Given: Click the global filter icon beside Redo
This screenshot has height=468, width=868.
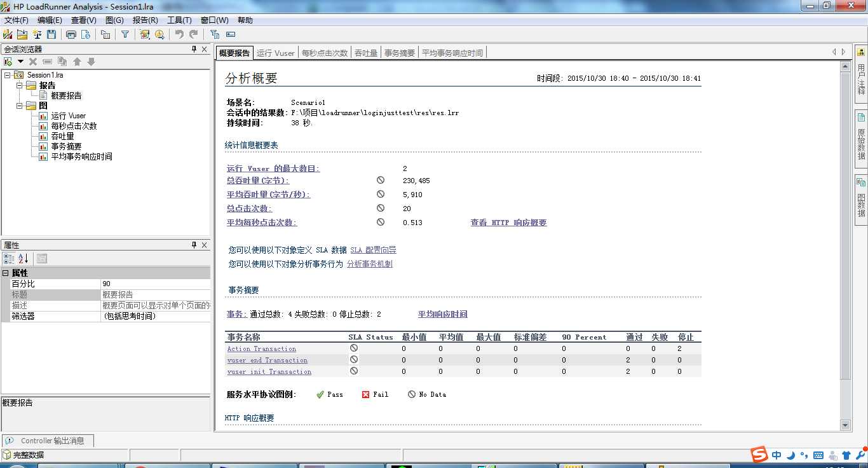Looking at the screenshot, I should (x=215, y=34).
